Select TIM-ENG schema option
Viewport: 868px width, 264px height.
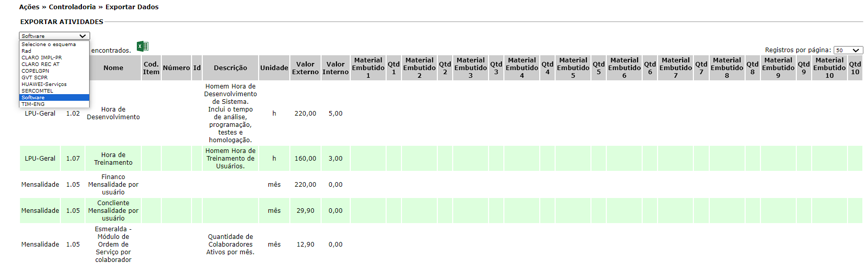point(33,104)
